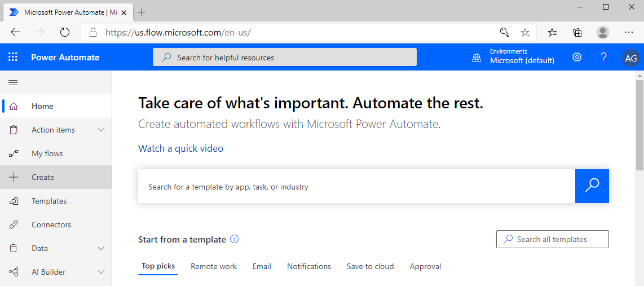Open Connectors in the sidebar
Screen dimensions: 644x286
(51, 225)
